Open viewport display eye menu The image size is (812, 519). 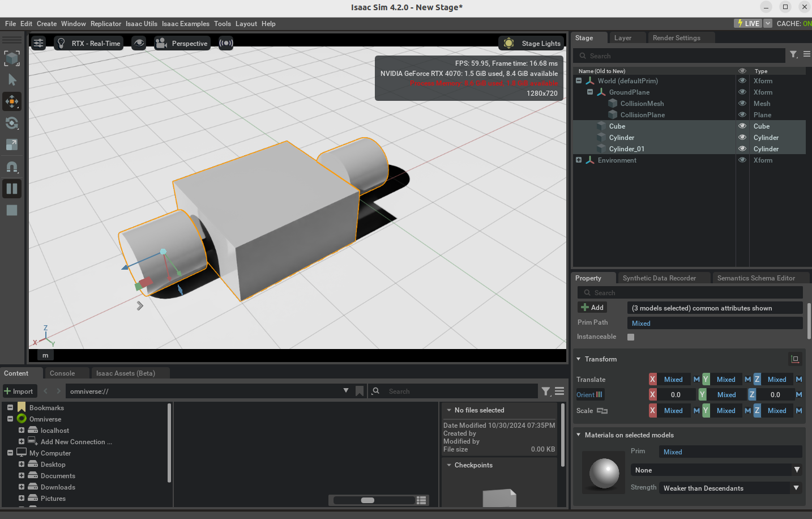tap(139, 43)
